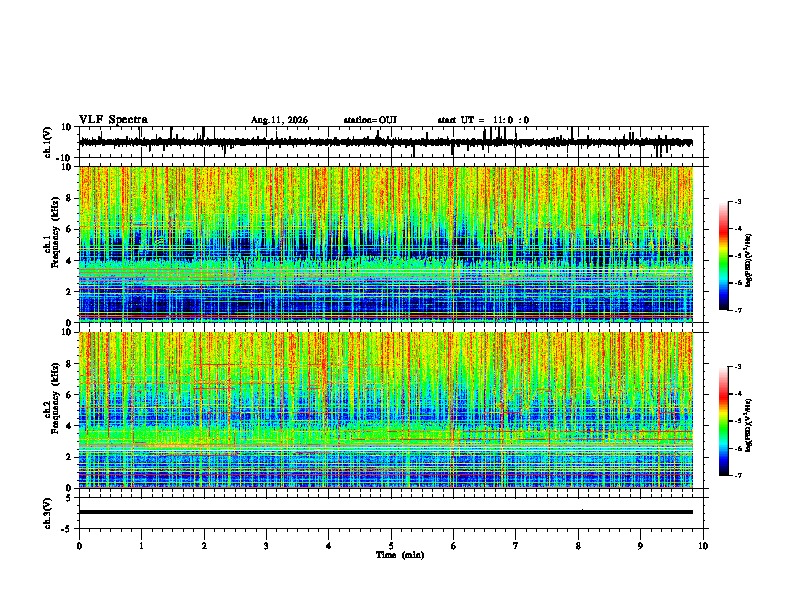Select the date text "Aug.11, 2026"
Screen dimensions: 792x612
(x=279, y=120)
